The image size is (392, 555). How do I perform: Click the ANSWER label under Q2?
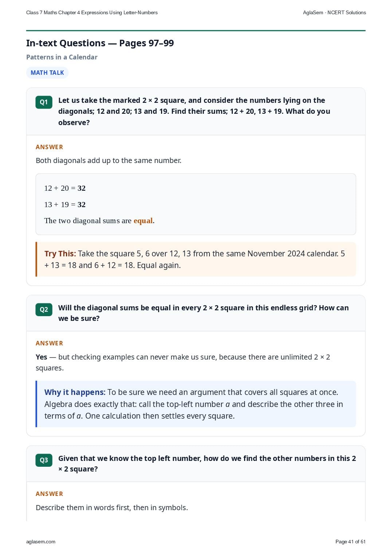coord(50,343)
